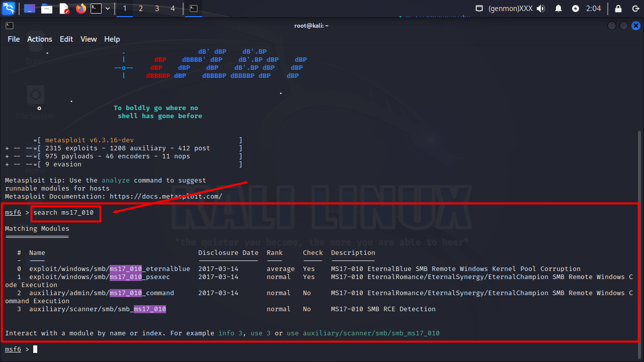
Task: Click auxiliary/admin/smb/ms17_010_command module name
Action: pyautogui.click(x=102, y=293)
